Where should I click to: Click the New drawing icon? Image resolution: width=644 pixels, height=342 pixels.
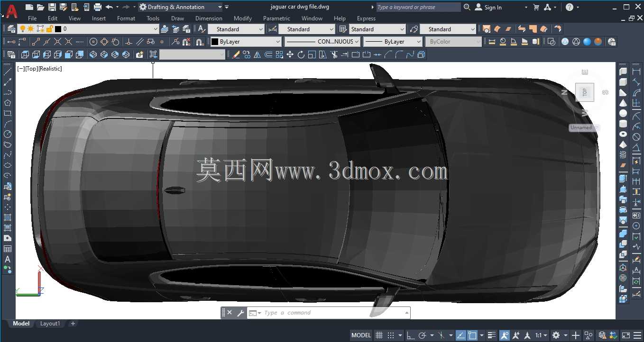click(29, 7)
